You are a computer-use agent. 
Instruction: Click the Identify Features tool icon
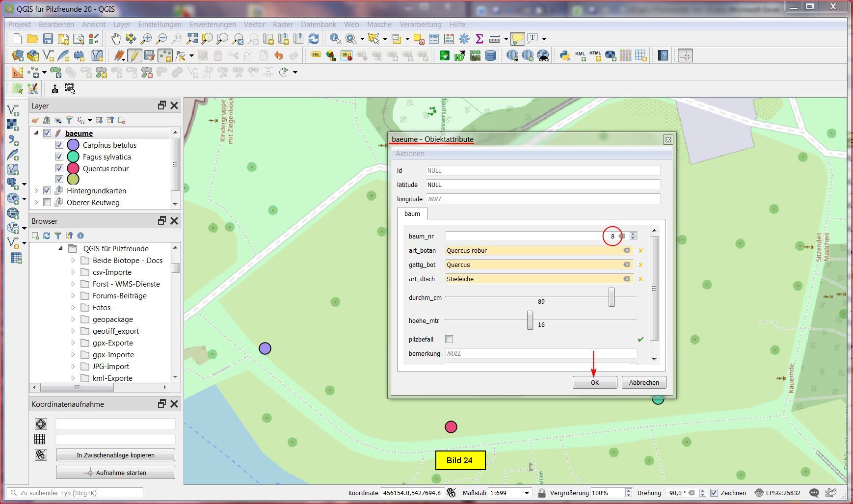(x=335, y=39)
